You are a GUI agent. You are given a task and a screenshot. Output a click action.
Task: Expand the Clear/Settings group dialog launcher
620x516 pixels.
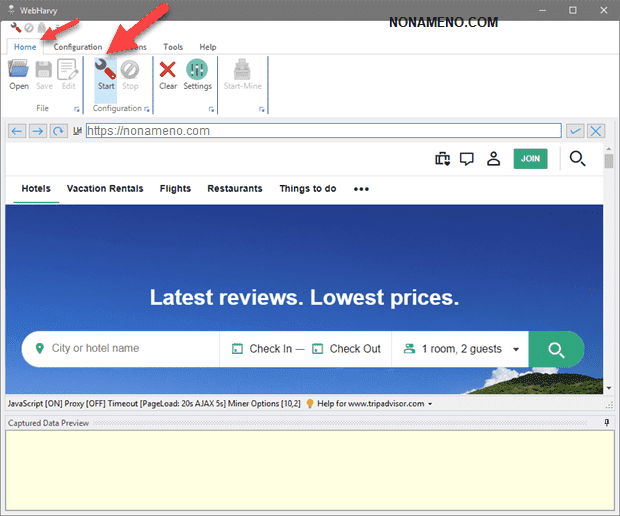coord(212,110)
